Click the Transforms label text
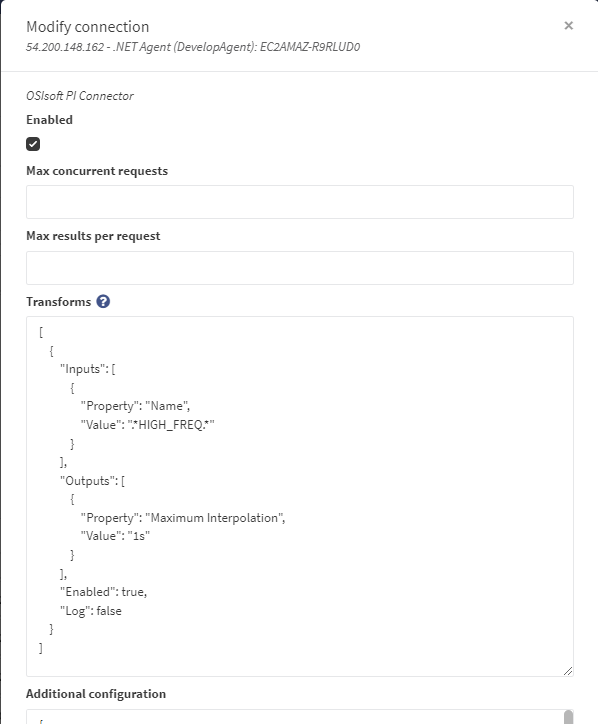Screen dimensions: 598x724 tap(59, 302)
